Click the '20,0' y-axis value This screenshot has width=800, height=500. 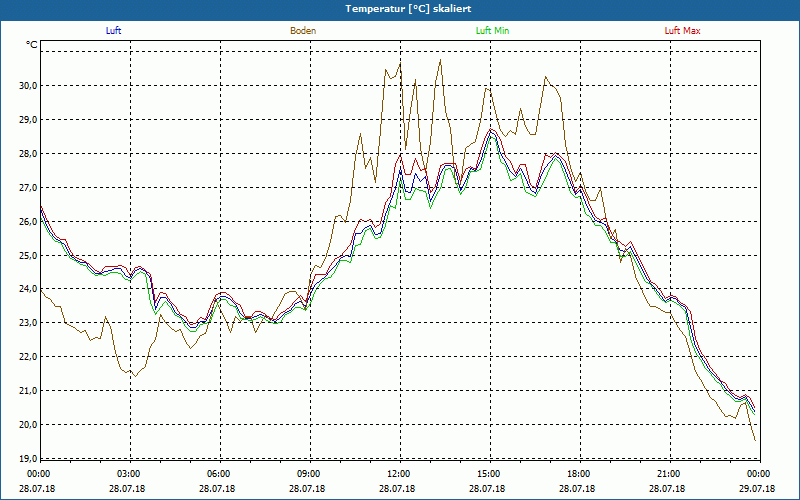(x=29, y=424)
